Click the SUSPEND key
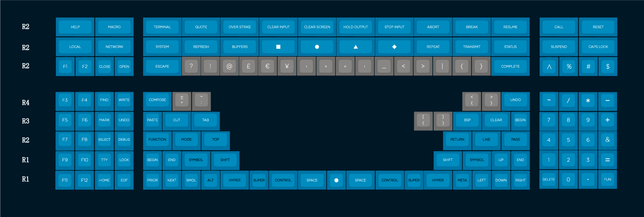The image size is (644, 217). tap(559, 47)
